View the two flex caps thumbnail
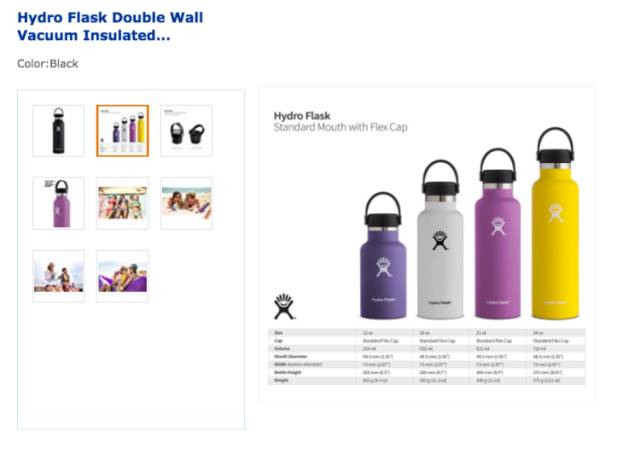This screenshot has width=640, height=467. (x=187, y=131)
